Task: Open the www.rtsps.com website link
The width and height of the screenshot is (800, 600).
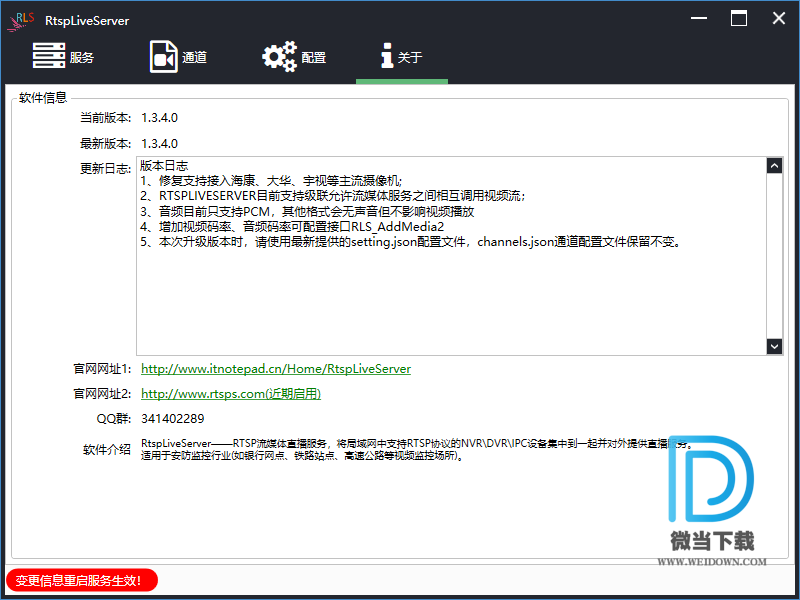Action: click(x=231, y=394)
